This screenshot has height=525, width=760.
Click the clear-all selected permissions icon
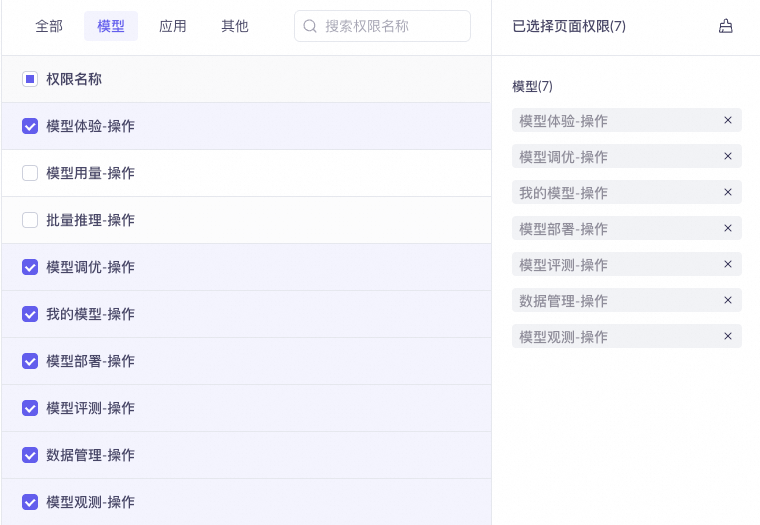pyautogui.click(x=726, y=26)
